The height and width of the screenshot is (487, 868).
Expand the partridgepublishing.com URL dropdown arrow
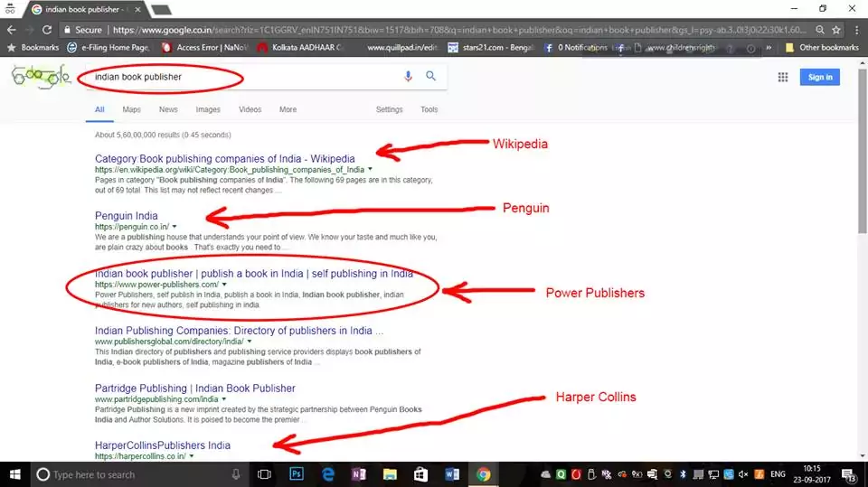[224, 399]
